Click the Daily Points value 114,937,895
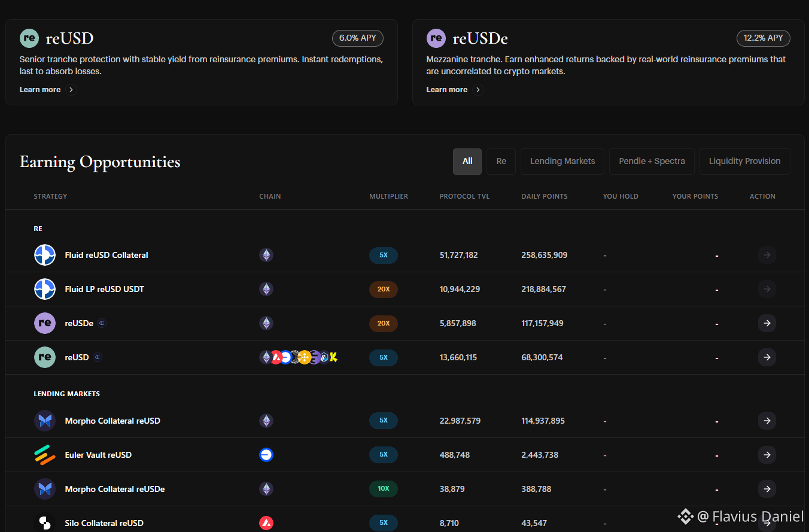 coord(543,421)
